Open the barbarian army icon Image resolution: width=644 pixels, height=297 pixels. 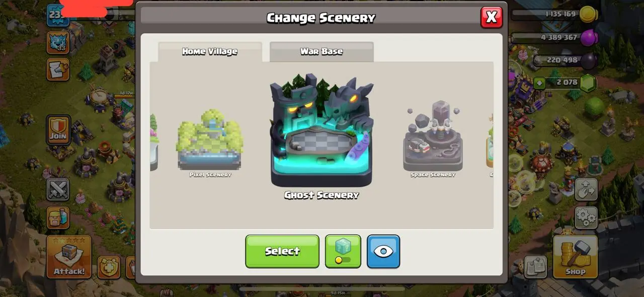pos(58,217)
